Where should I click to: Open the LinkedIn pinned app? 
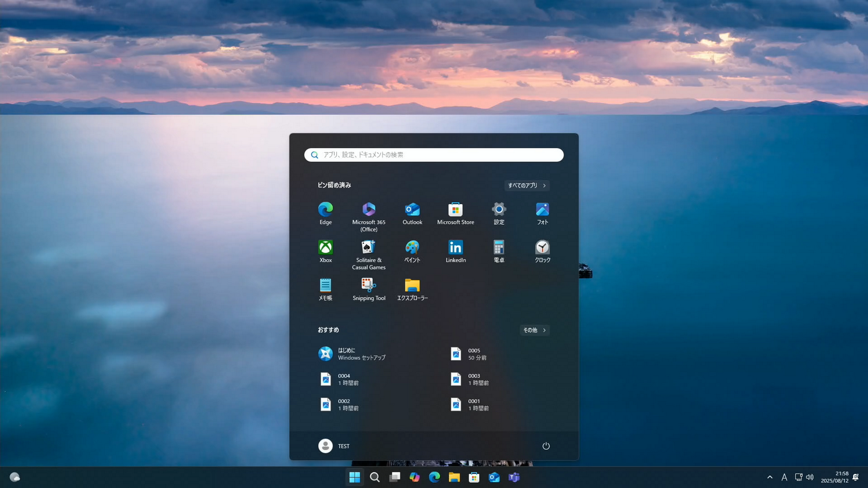pos(455,249)
